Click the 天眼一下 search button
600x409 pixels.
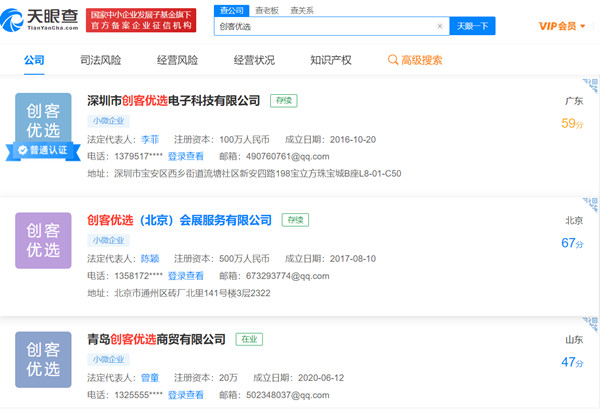click(472, 26)
